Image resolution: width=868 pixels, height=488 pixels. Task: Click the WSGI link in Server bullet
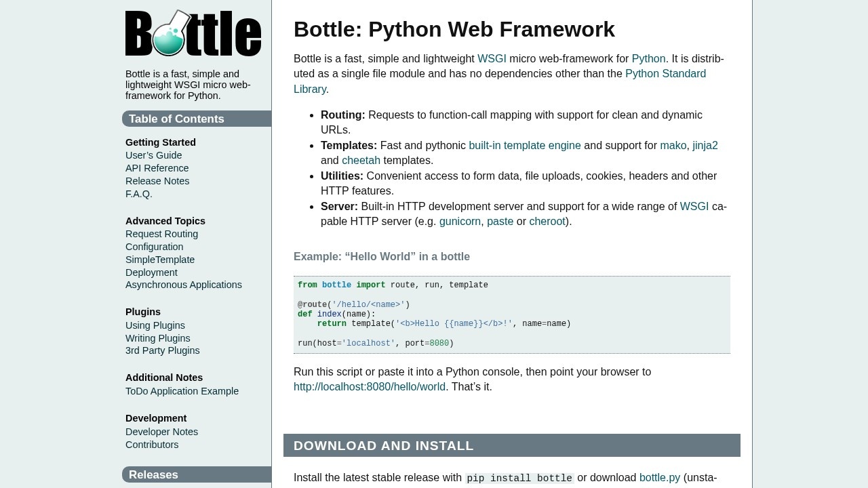(694, 207)
